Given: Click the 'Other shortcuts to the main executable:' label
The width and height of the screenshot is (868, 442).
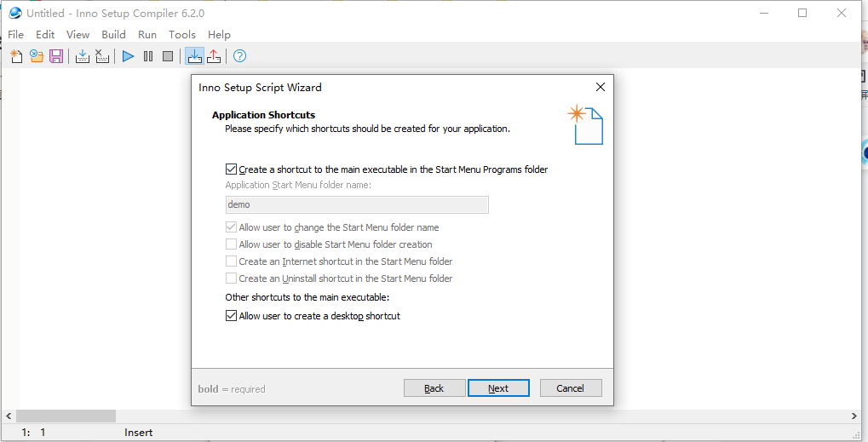Looking at the screenshot, I should 308,297.
